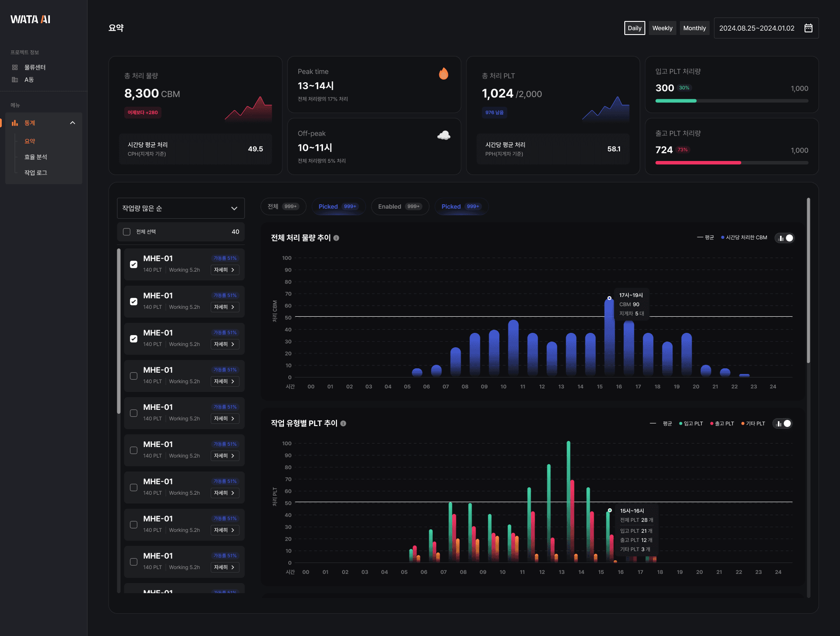Click the 입고 PLT 처리량 progress bar
840x636 pixels.
point(731,101)
